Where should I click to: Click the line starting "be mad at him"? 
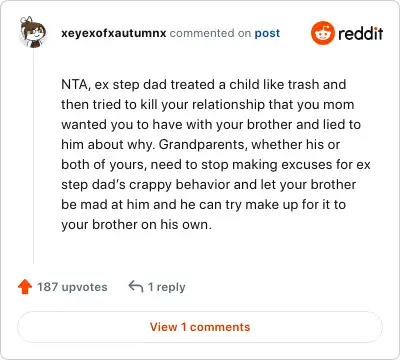click(204, 205)
